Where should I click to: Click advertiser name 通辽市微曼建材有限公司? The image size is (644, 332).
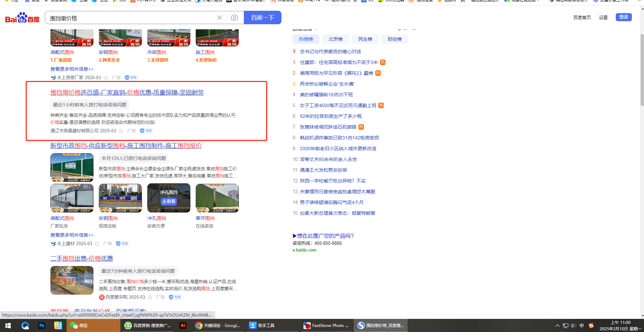tap(75, 131)
